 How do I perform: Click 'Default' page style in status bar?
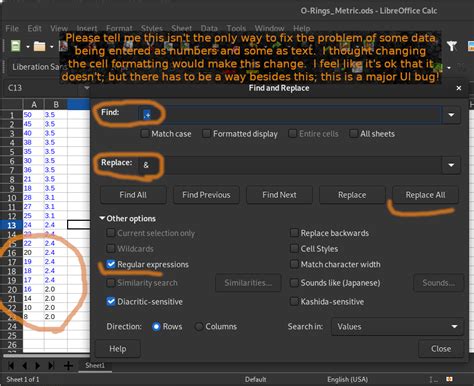point(255,379)
